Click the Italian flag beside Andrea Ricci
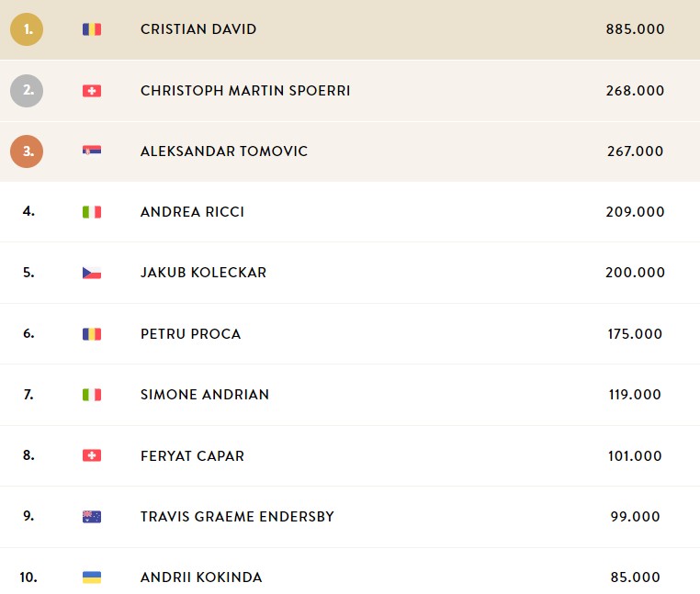This screenshot has width=700, height=594. (x=92, y=212)
